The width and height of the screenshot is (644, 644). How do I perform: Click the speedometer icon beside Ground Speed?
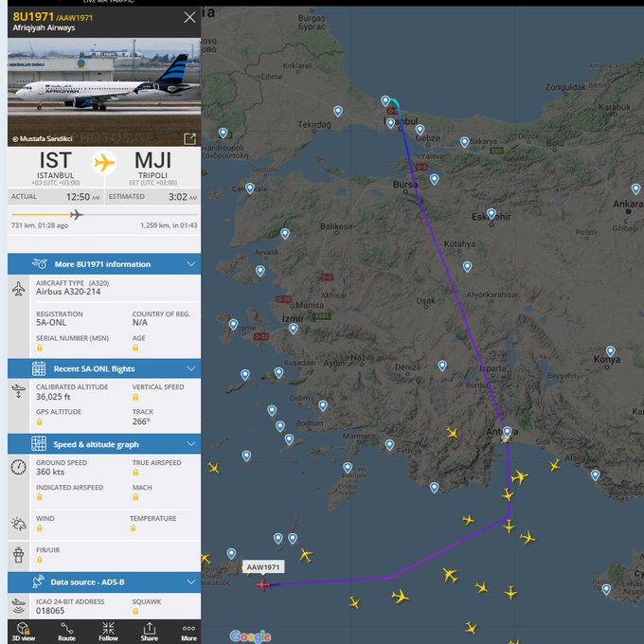[19, 467]
